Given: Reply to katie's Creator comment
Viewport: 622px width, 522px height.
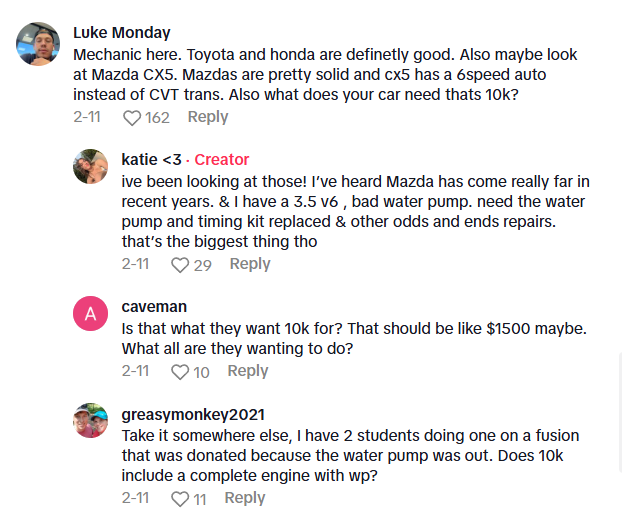Looking at the screenshot, I should tap(250, 264).
